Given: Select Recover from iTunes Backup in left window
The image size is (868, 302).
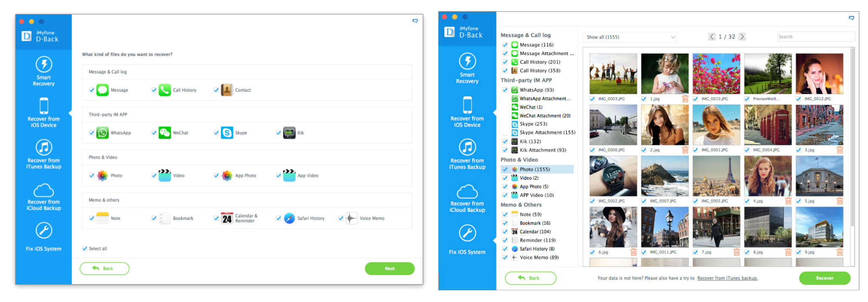Looking at the screenshot, I should point(43,154).
